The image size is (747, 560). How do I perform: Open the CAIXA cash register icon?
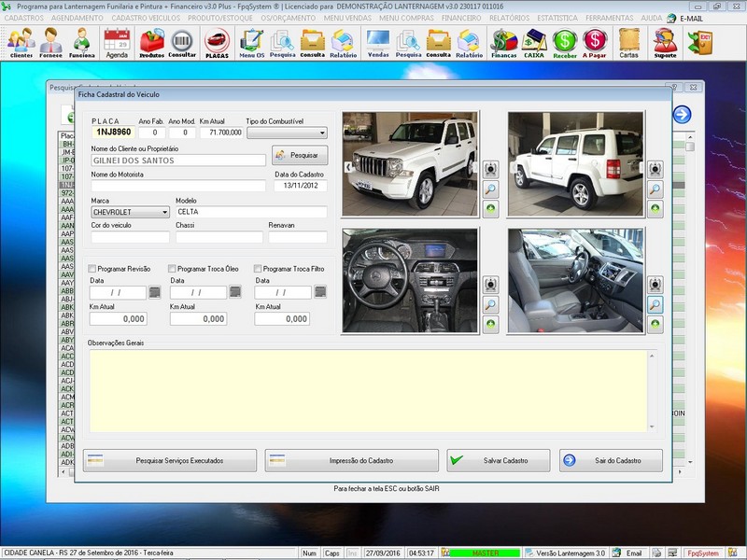pos(534,42)
